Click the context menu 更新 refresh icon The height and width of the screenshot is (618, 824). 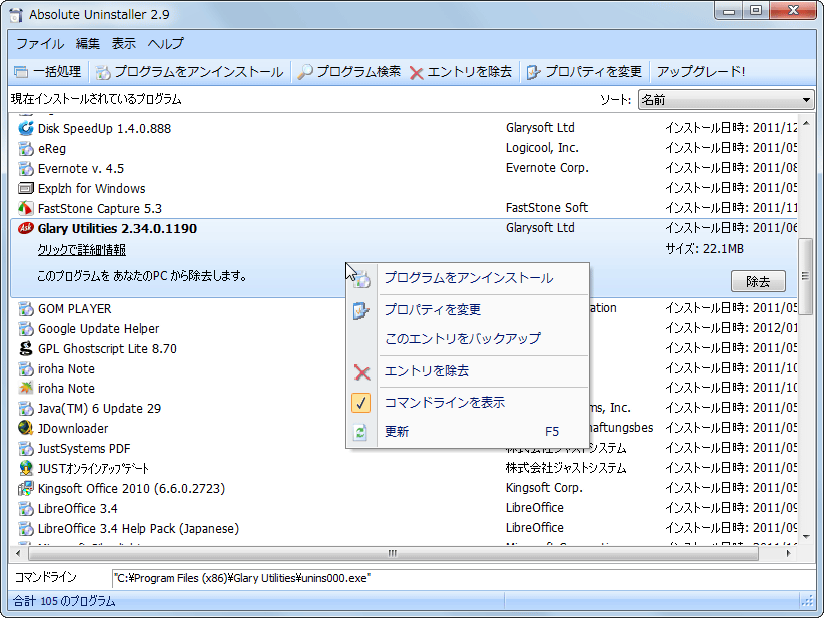360,432
